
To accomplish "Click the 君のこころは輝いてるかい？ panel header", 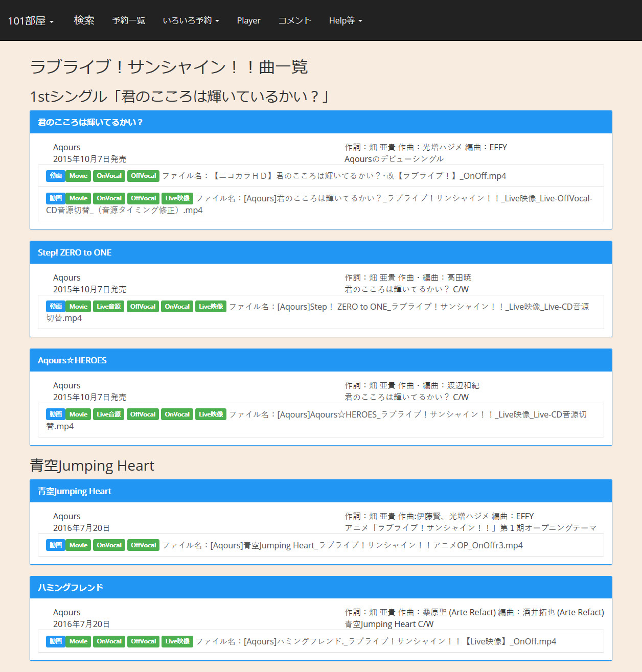I will [x=321, y=122].
